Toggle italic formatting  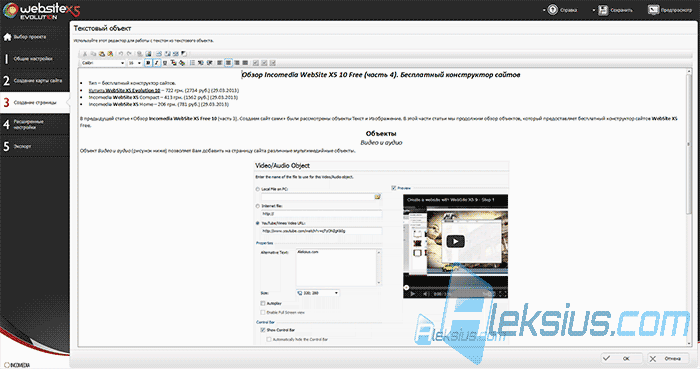(x=157, y=63)
